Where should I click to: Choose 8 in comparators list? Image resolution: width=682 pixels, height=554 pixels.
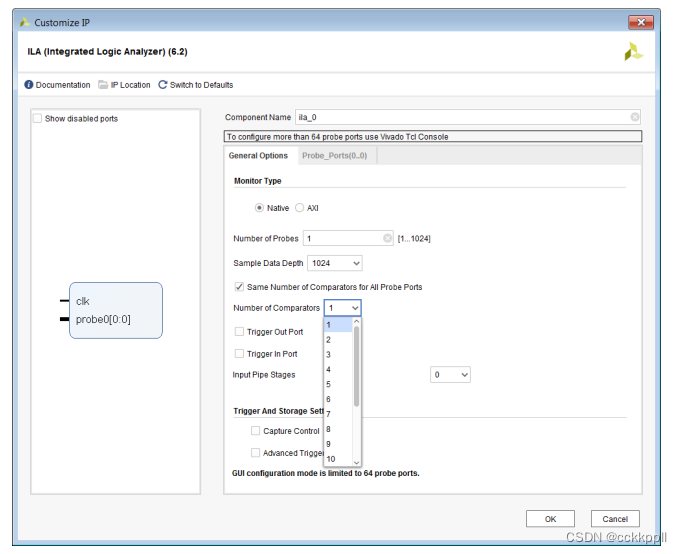[338, 429]
